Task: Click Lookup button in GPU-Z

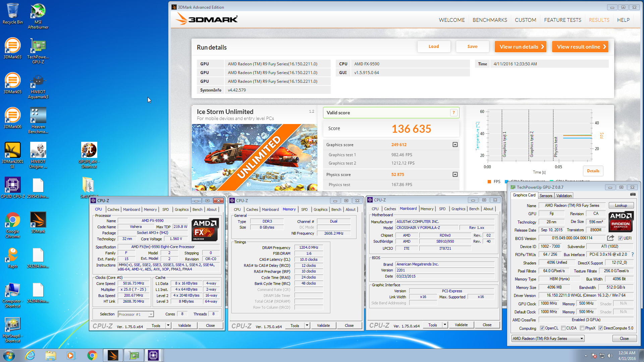Action: pos(621,205)
